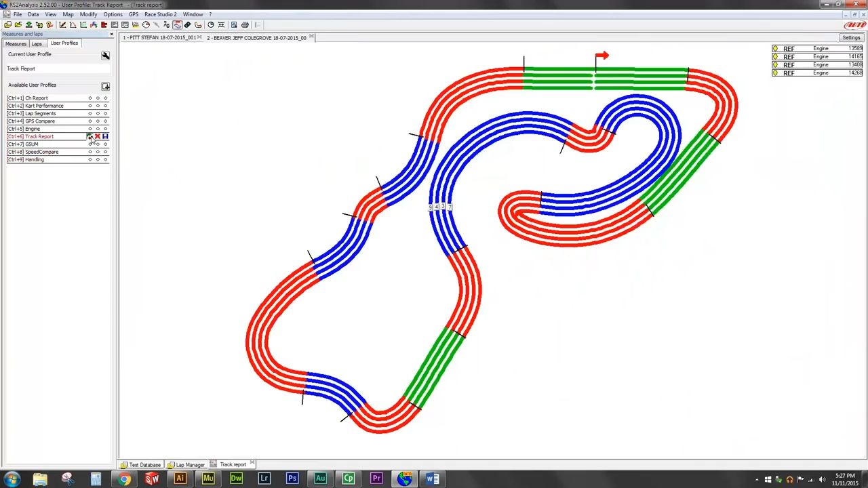
Task: Click the clock icon in the toolbar
Action: [210, 25]
